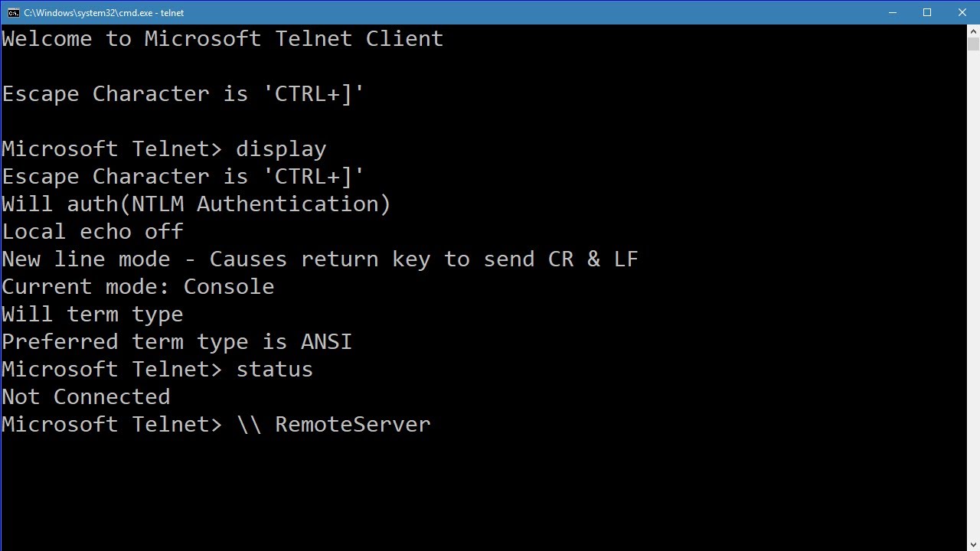Image resolution: width=980 pixels, height=551 pixels.
Task: Click the 'Will term type' line
Action: pyautogui.click(x=93, y=315)
